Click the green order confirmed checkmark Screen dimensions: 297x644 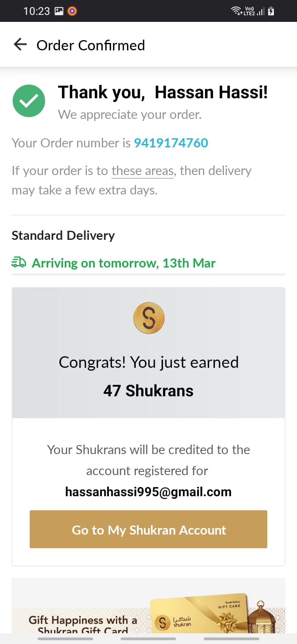pyautogui.click(x=29, y=100)
